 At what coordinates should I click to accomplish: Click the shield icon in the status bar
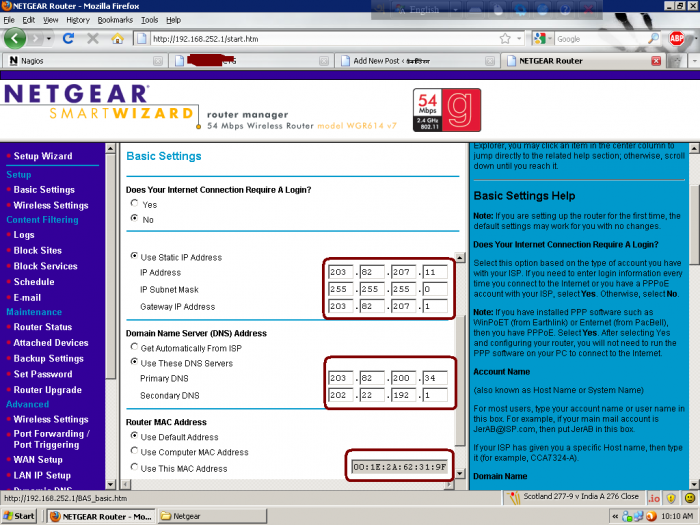click(671, 497)
